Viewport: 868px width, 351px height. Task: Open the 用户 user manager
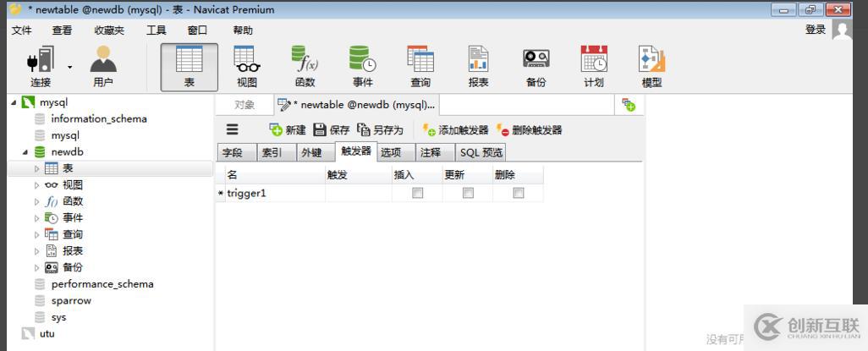pos(103,67)
